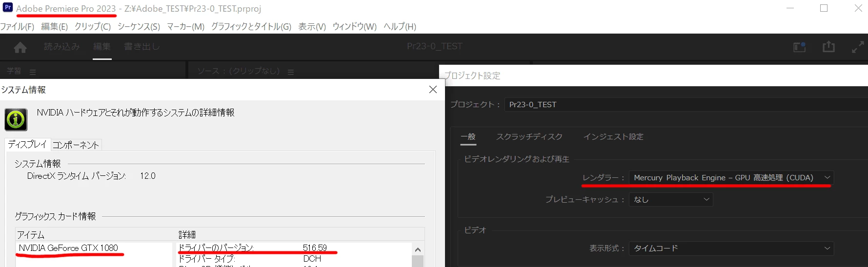Click DirectX ランタイム バージョン value 12.0

148,176
